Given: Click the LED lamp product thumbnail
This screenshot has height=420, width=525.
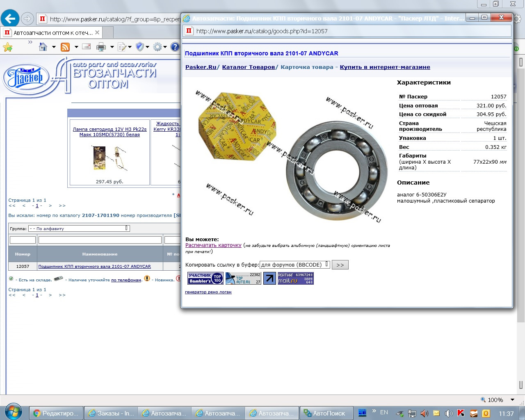Looking at the screenshot, I should [110, 158].
